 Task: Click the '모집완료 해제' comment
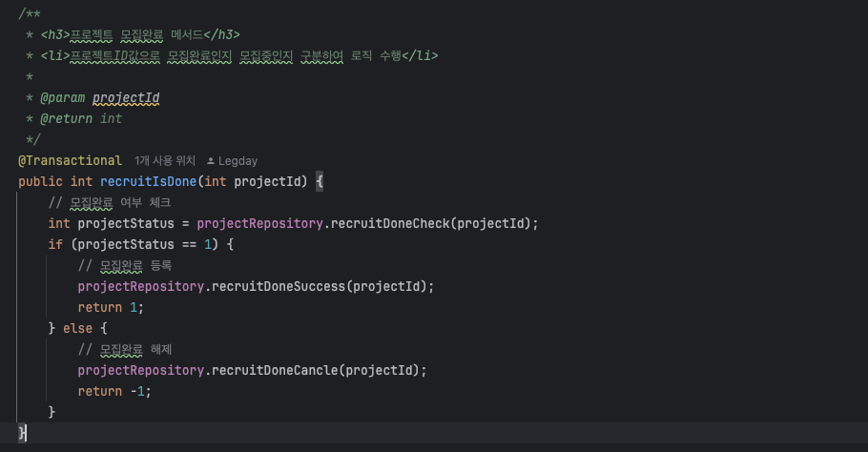tap(125, 350)
